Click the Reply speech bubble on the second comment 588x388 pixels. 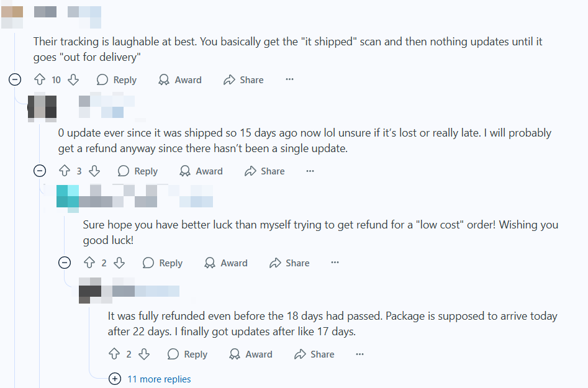tap(124, 171)
